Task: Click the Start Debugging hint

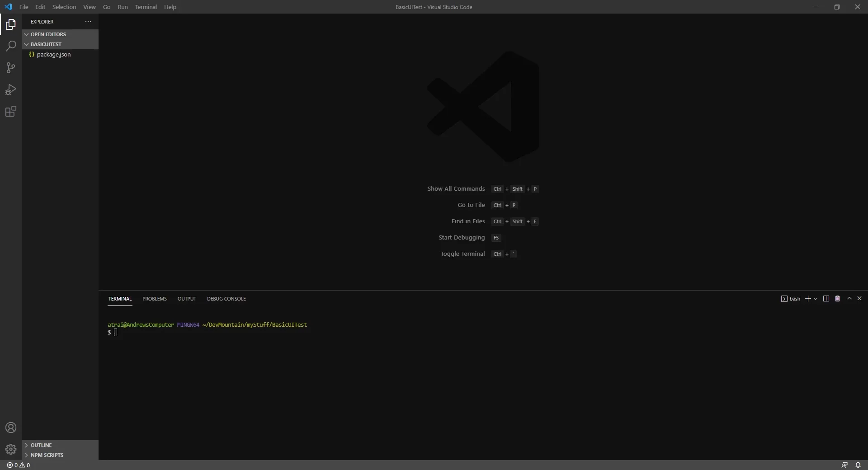Action: (462, 238)
